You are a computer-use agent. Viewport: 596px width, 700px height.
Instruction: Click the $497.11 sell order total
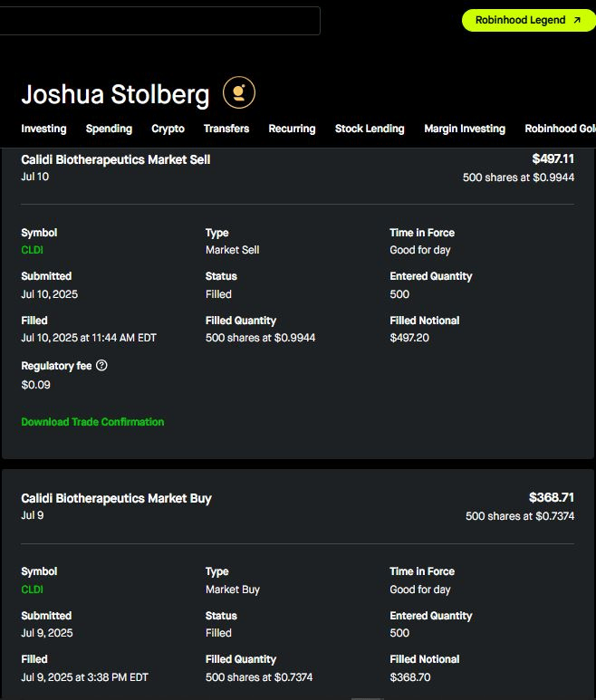click(553, 158)
